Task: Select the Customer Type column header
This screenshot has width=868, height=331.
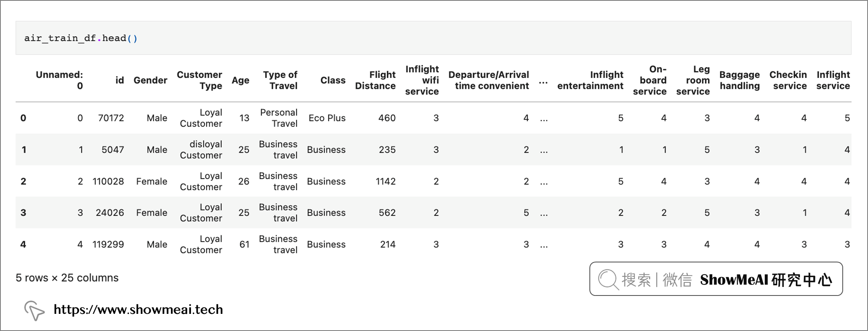Action: 199,80
